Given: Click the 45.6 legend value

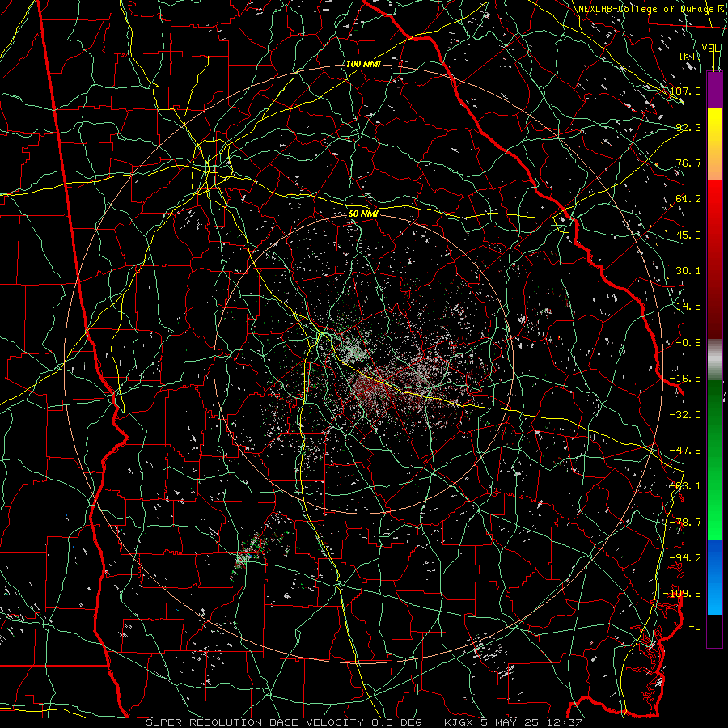Looking at the screenshot, I should 688,235.
